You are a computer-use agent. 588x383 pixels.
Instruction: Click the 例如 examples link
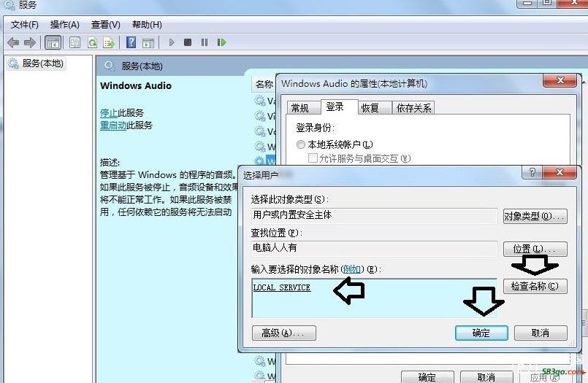352,269
